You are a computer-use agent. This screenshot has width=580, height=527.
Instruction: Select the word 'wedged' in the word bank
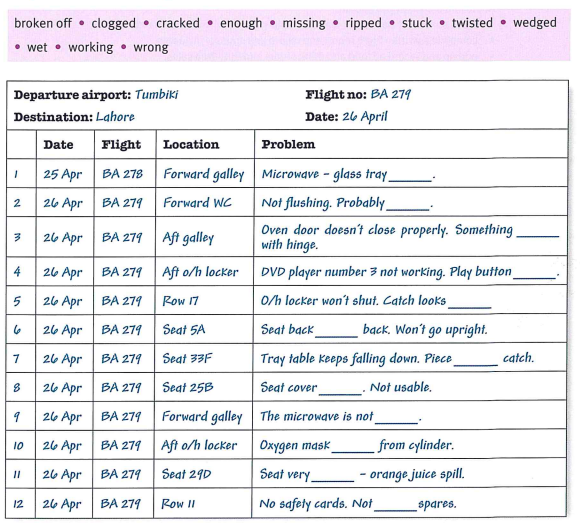point(535,23)
